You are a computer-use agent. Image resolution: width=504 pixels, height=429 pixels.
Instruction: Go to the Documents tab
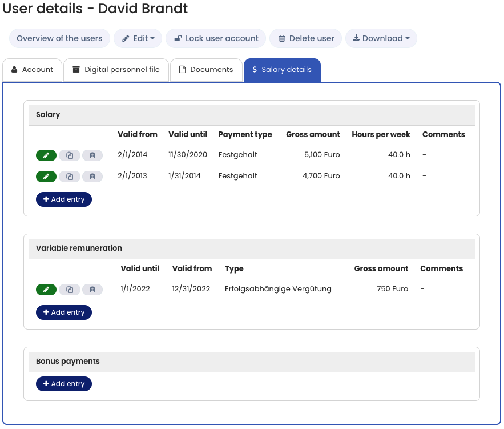click(205, 70)
